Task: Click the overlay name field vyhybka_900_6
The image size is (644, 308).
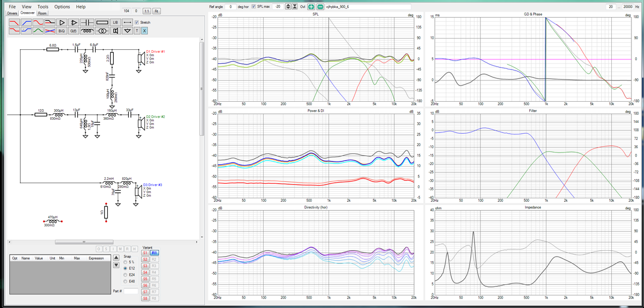Action: (x=368, y=7)
